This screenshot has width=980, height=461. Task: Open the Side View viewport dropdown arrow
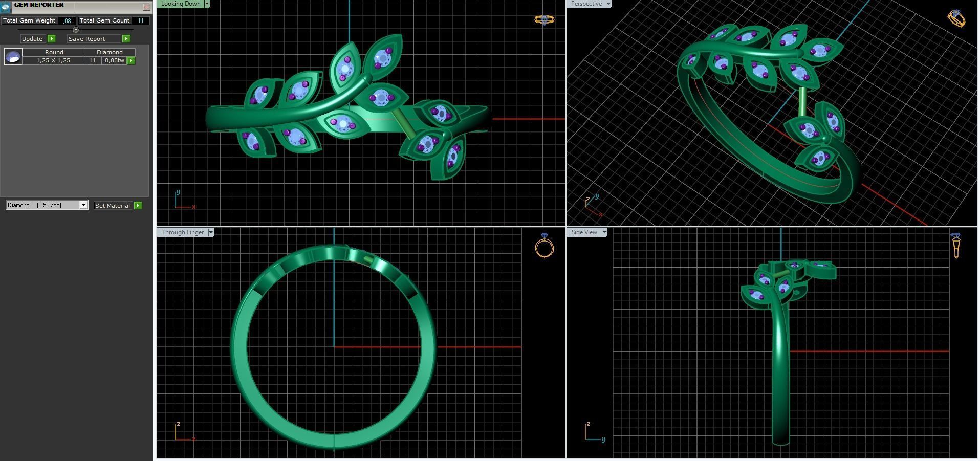604,232
